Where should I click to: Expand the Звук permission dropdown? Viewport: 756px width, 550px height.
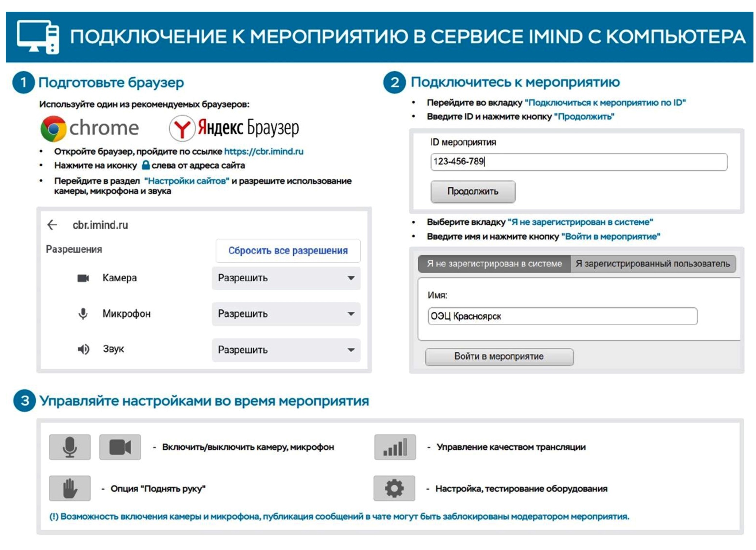pos(286,350)
